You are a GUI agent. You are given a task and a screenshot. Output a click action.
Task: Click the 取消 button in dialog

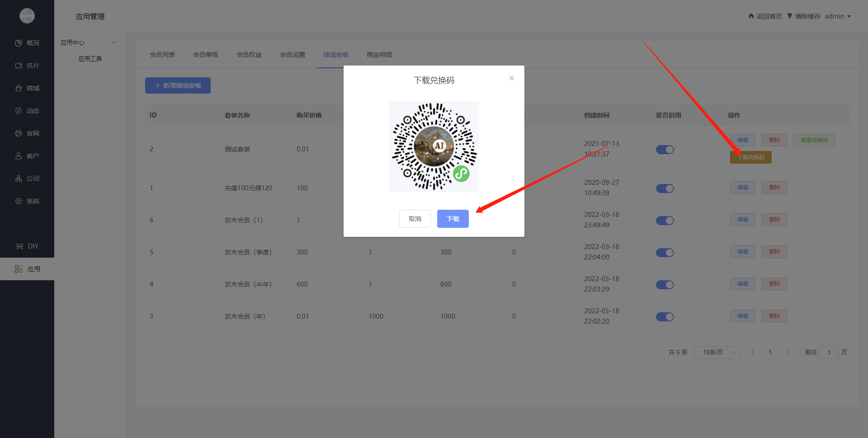(x=415, y=219)
